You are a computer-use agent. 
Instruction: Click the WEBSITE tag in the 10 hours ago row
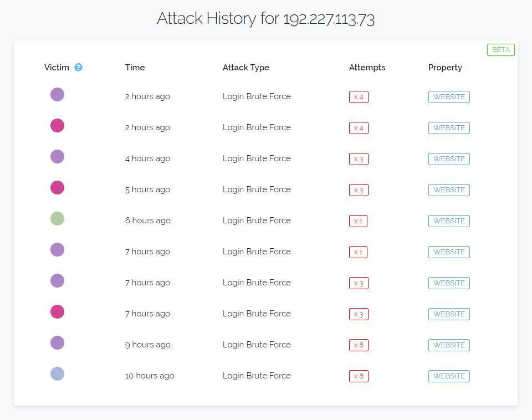[x=449, y=376]
